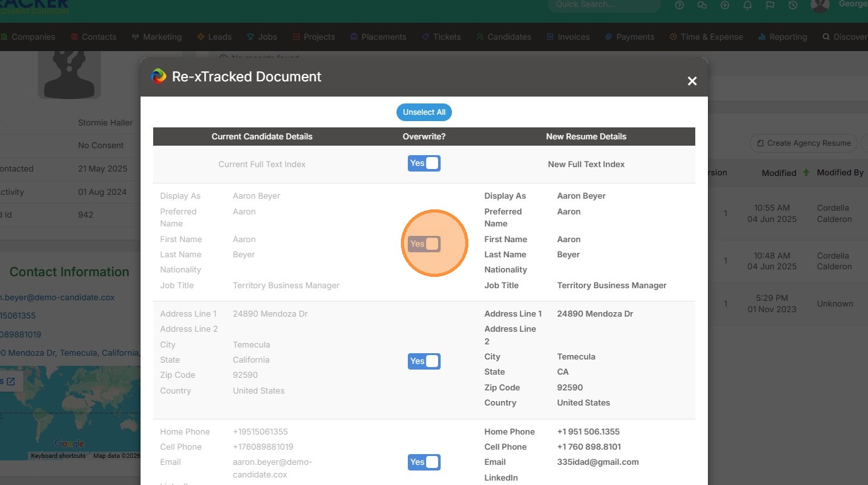
Task: Click the Re-xTracked Document logo icon
Action: (159, 76)
